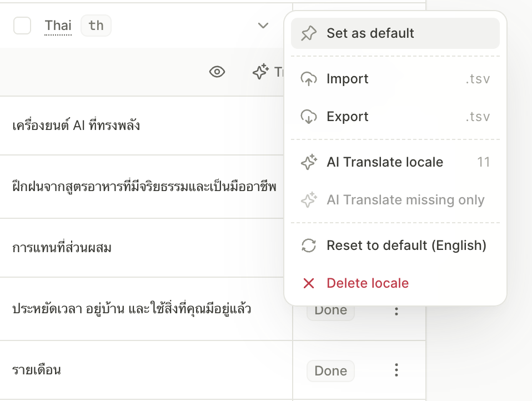532x401 pixels.
Task: Toggle the eye preview icon in Thai toolbar
Action: pos(217,72)
